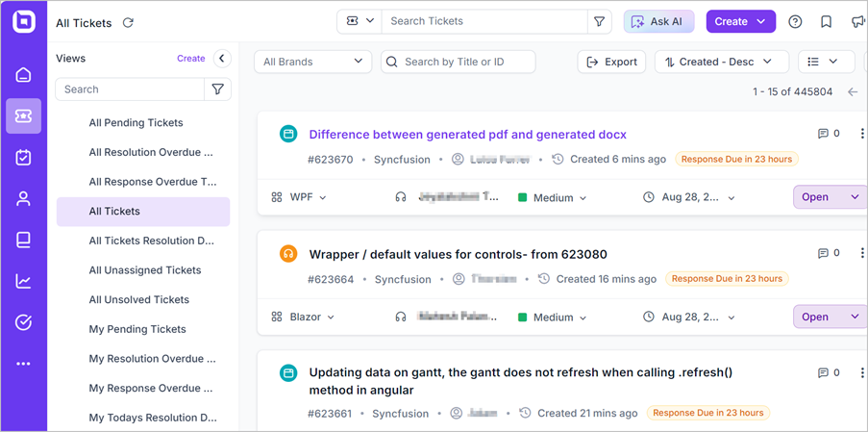Change assigned agent on ticket #623670
The image size is (868, 432).
coord(447,196)
